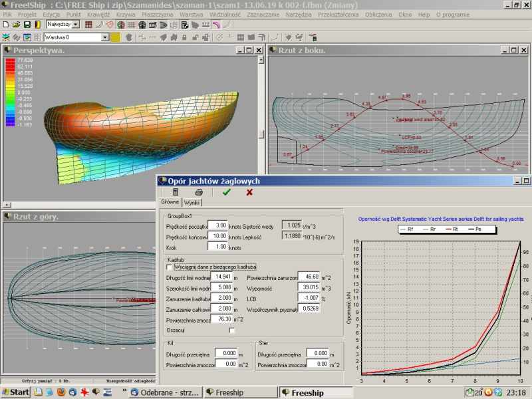Open a file using yellow folder icon

pos(16,25)
